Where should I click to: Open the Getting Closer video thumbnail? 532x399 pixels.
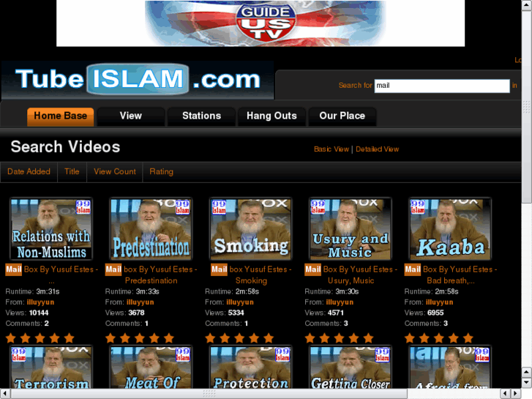point(351,368)
